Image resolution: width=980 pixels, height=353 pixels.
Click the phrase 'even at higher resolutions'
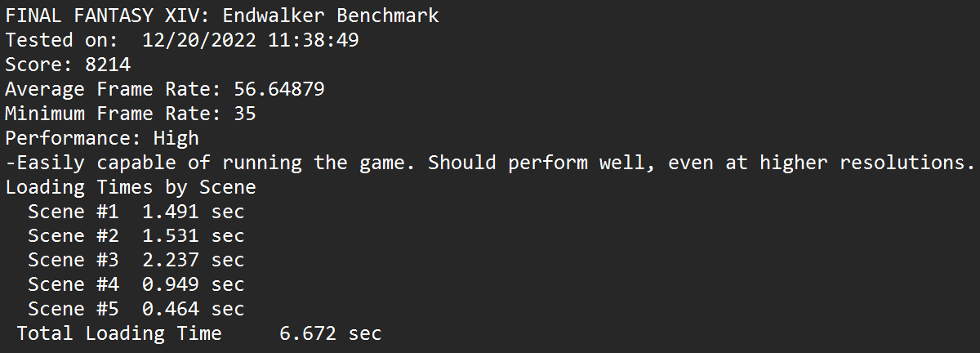pyautogui.click(x=817, y=163)
